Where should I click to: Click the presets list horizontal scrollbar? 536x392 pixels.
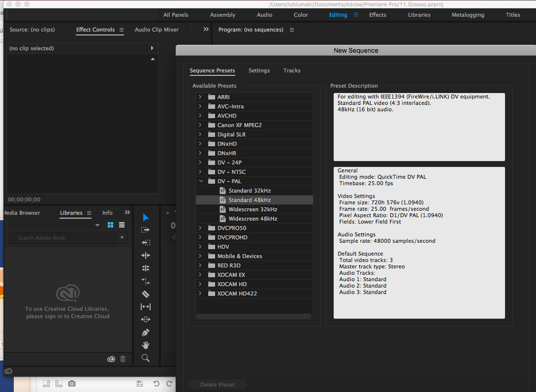pos(253,316)
